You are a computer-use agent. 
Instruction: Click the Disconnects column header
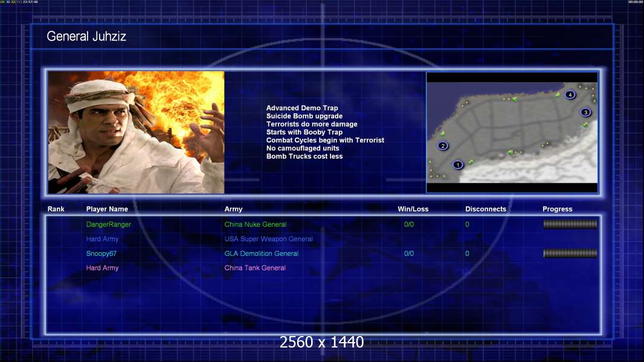click(486, 209)
